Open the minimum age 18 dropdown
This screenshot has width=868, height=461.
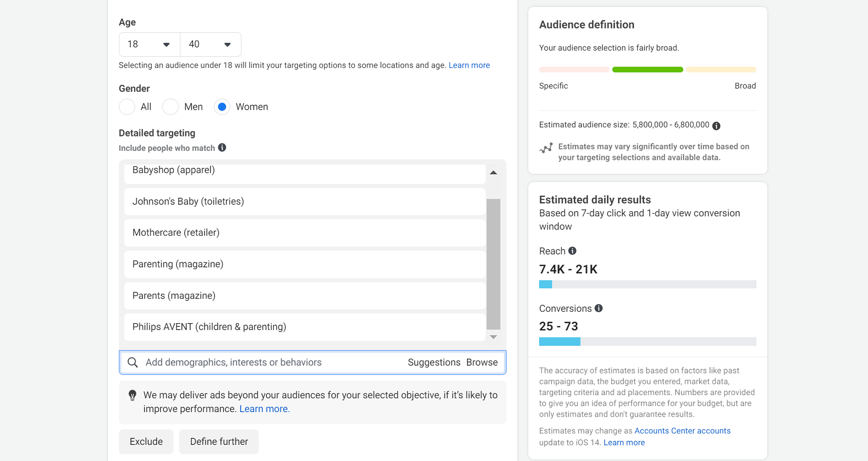click(149, 44)
